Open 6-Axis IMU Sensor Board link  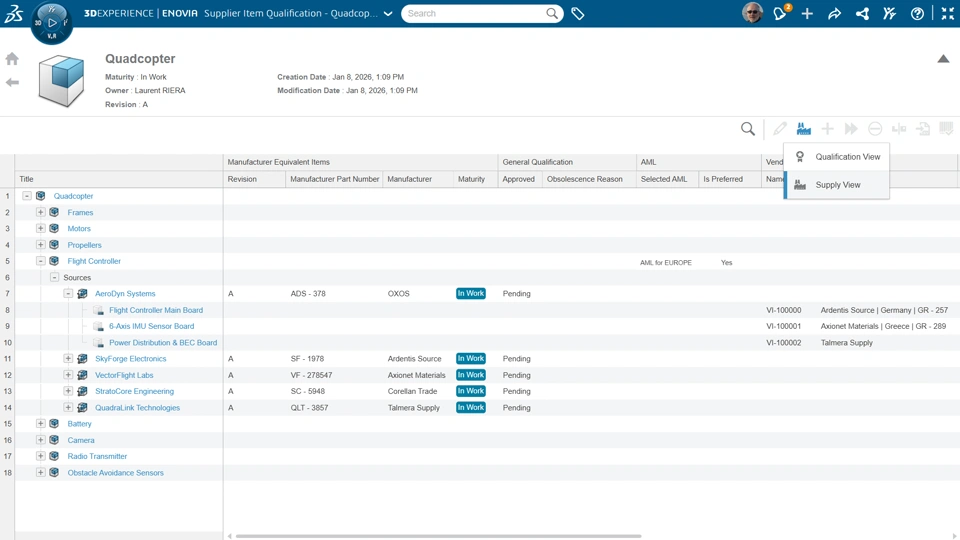pos(151,326)
